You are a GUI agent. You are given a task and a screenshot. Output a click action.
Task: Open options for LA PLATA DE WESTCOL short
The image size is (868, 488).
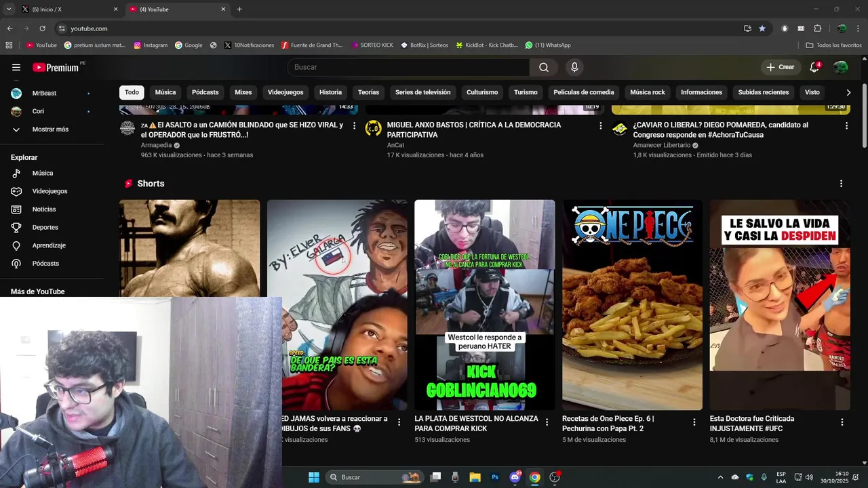point(547,422)
